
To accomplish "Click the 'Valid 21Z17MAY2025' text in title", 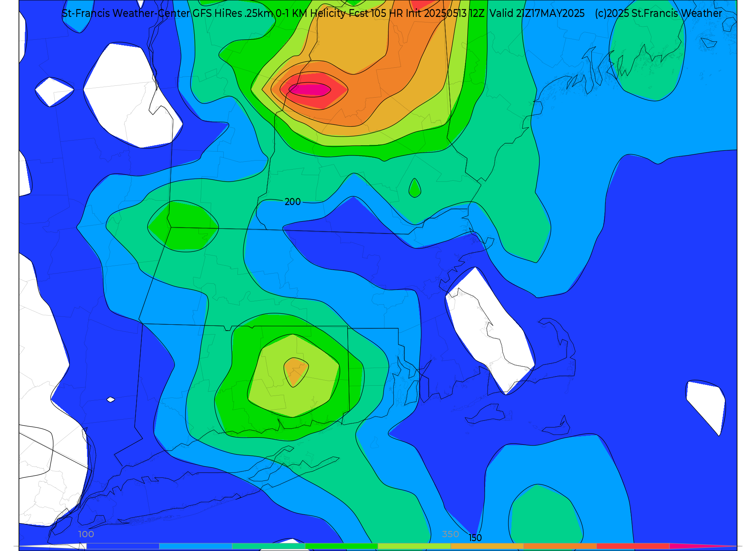I will (x=537, y=13).
